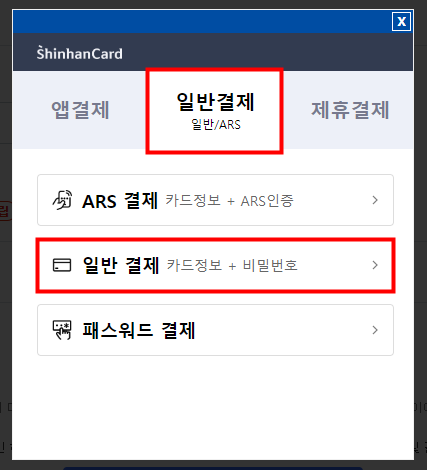
Task: Select the 일반결제 일반/ARS tab
Action: pos(215,111)
